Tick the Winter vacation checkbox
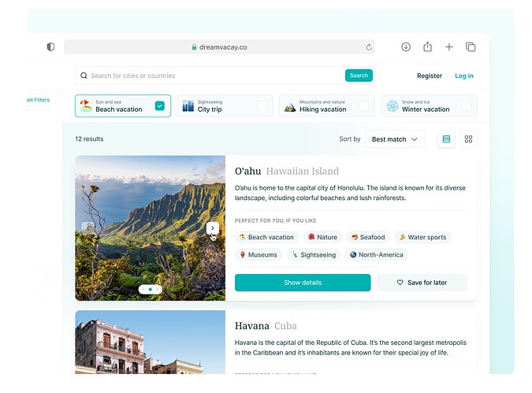 tap(466, 106)
